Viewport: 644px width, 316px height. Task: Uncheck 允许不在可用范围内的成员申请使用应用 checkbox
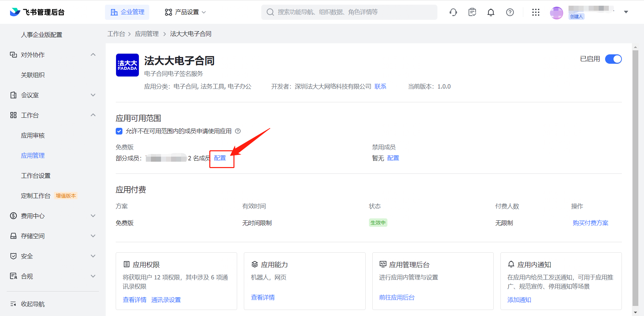point(119,131)
